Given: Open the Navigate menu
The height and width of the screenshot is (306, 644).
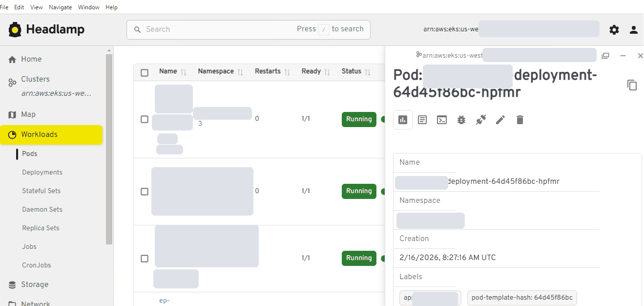Looking at the screenshot, I should [61, 7].
